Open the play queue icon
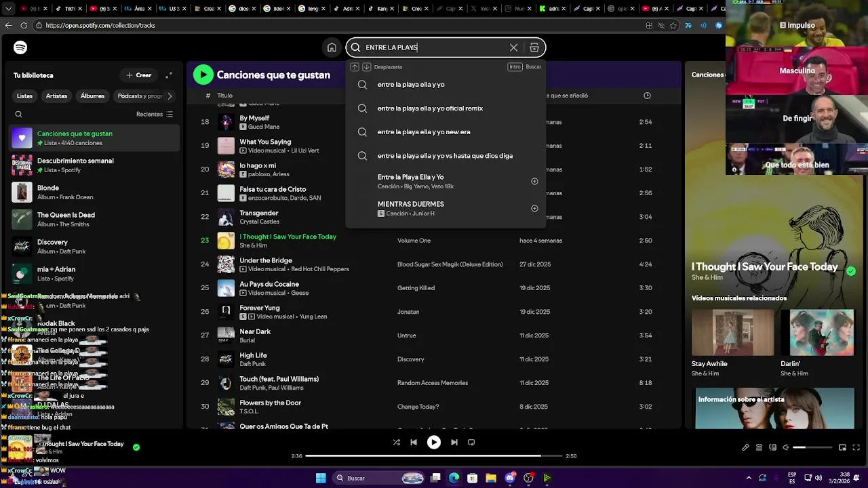The width and height of the screenshot is (868, 488). [x=759, y=447]
